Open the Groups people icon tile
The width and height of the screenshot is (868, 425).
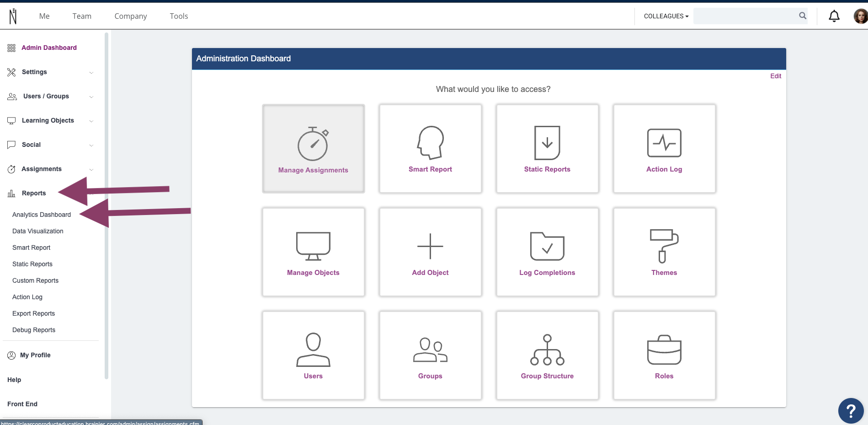pos(430,355)
